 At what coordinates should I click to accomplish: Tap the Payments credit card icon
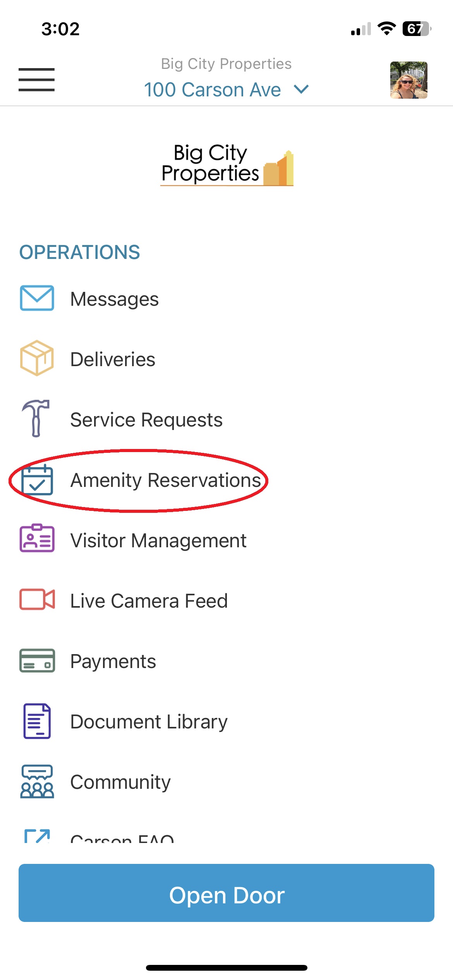37,660
